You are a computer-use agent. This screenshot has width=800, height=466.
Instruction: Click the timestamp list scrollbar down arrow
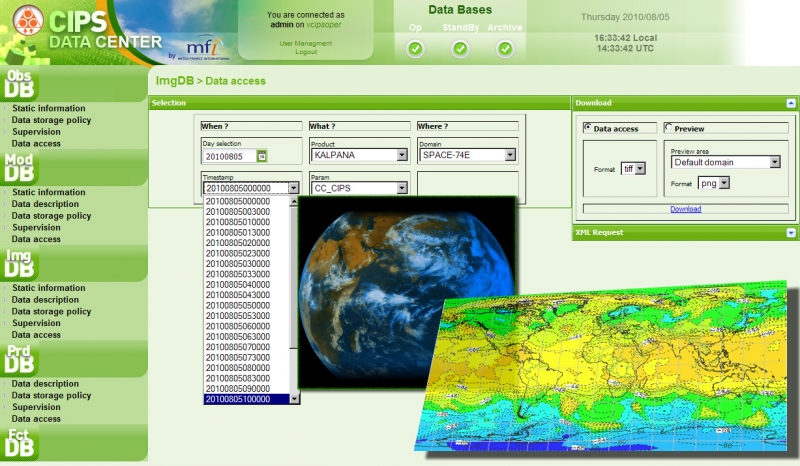click(x=294, y=399)
